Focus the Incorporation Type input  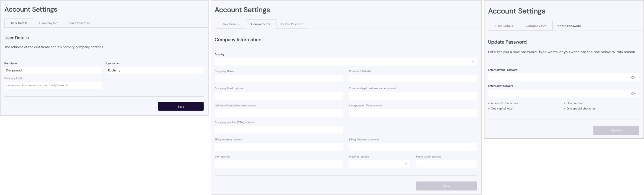tap(413, 113)
